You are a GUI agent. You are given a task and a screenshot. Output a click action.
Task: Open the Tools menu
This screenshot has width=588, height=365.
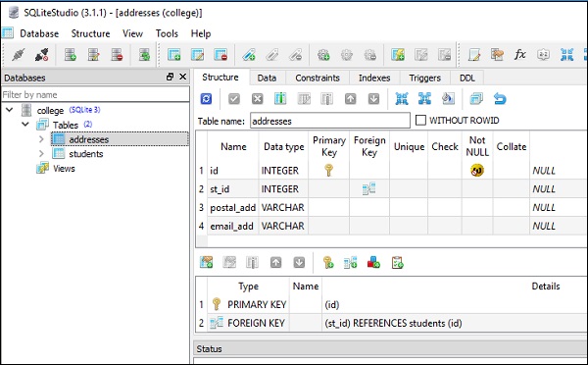[167, 33]
